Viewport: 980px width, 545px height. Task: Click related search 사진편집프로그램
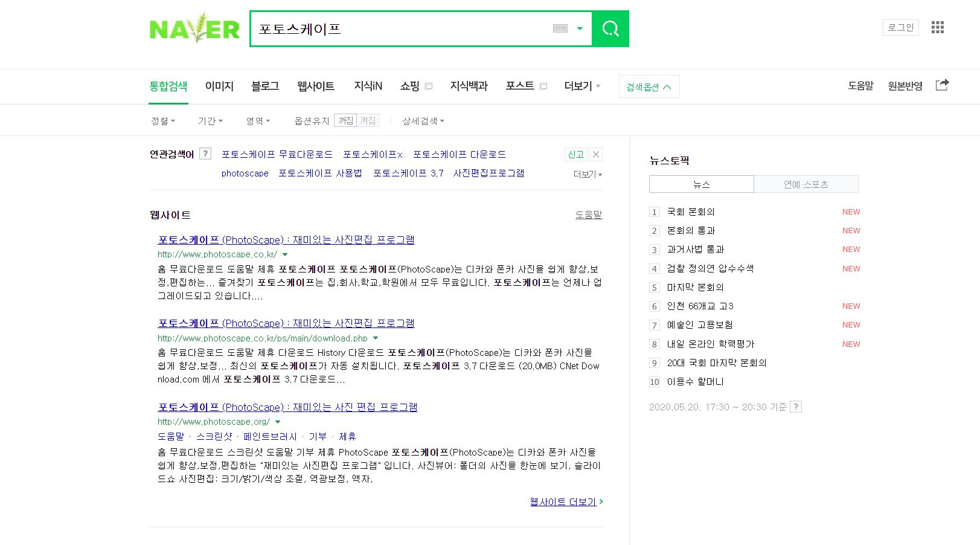click(488, 173)
